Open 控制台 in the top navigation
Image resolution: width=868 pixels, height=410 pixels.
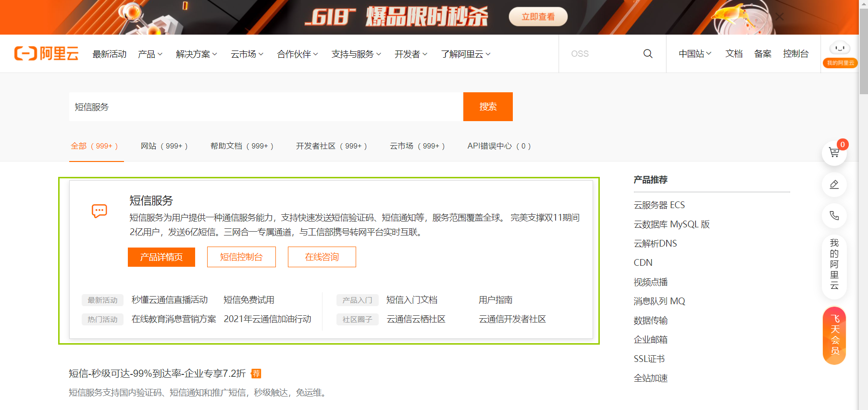click(x=796, y=54)
